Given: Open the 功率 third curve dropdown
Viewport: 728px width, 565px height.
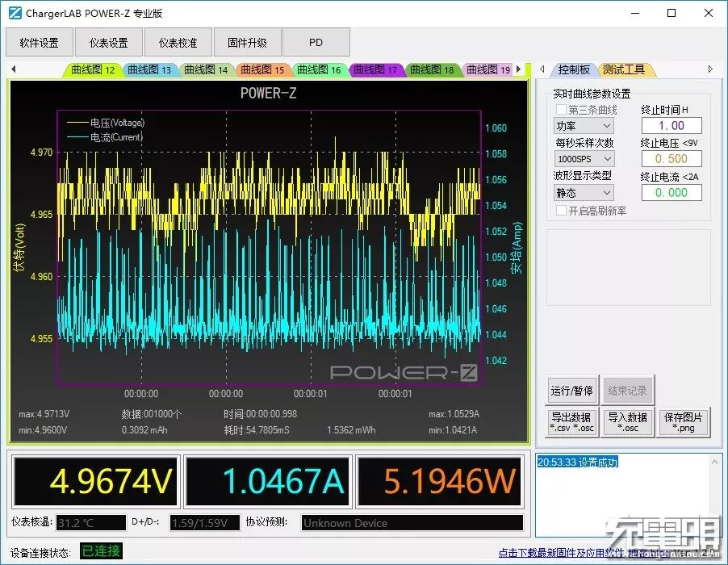Looking at the screenshot, I should tap(584, 126).
